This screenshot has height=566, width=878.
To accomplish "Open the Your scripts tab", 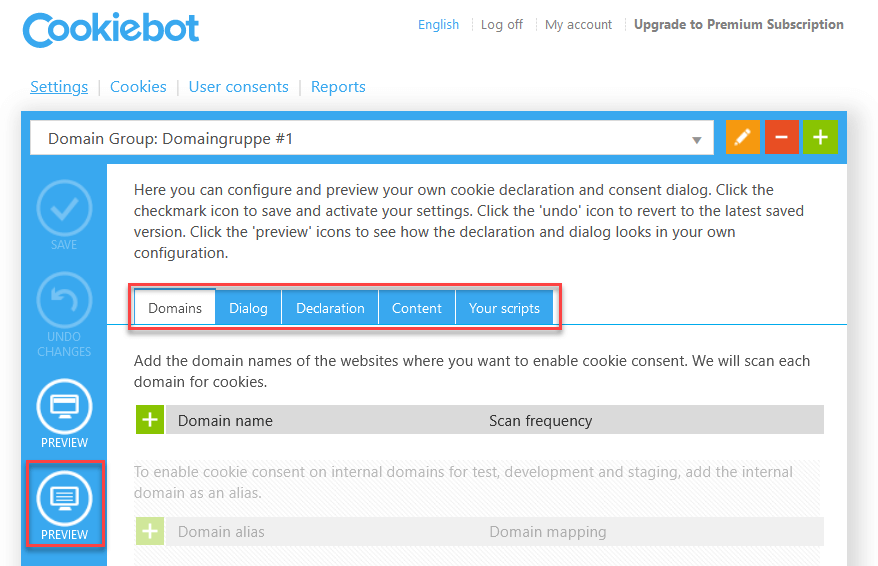I will click(504, 308).
